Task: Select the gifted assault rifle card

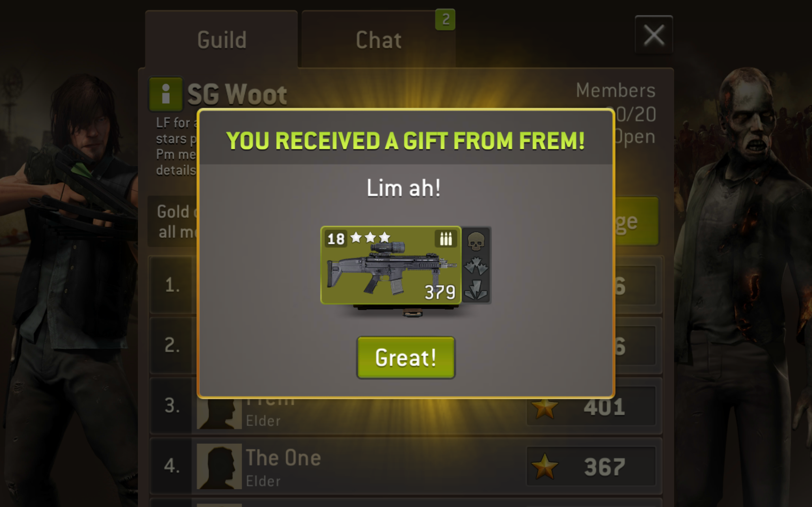Action: 391,265
